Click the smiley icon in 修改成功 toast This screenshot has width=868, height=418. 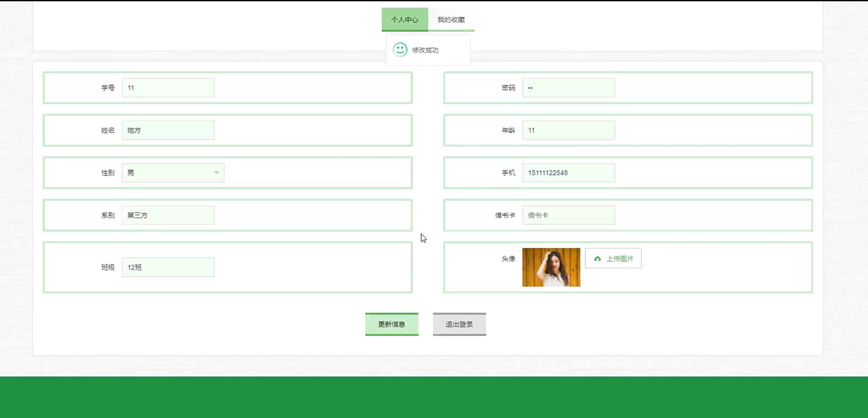[400, 50]
